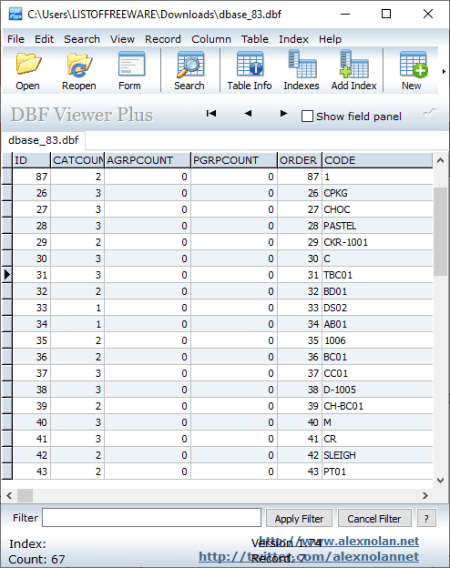Click the horizontal scrollbar thumb
Viewport: 450px width, 568px height.
pyautogui.click(x=25, y=495)
